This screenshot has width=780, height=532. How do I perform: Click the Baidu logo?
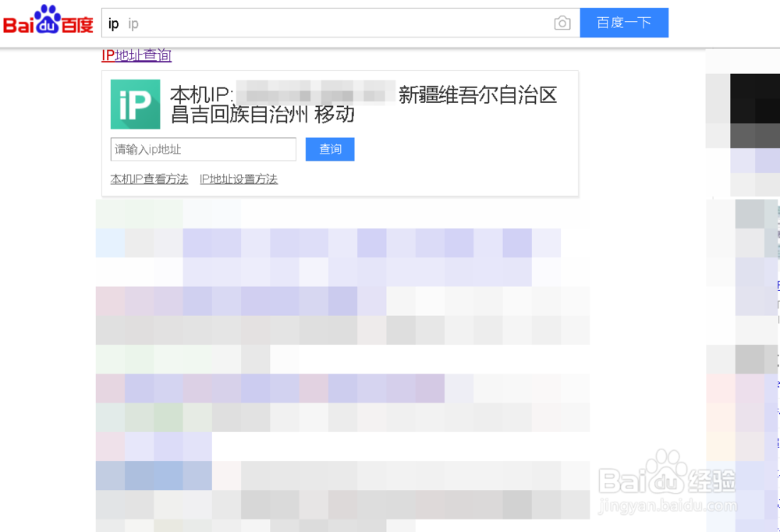pos(48,20)
